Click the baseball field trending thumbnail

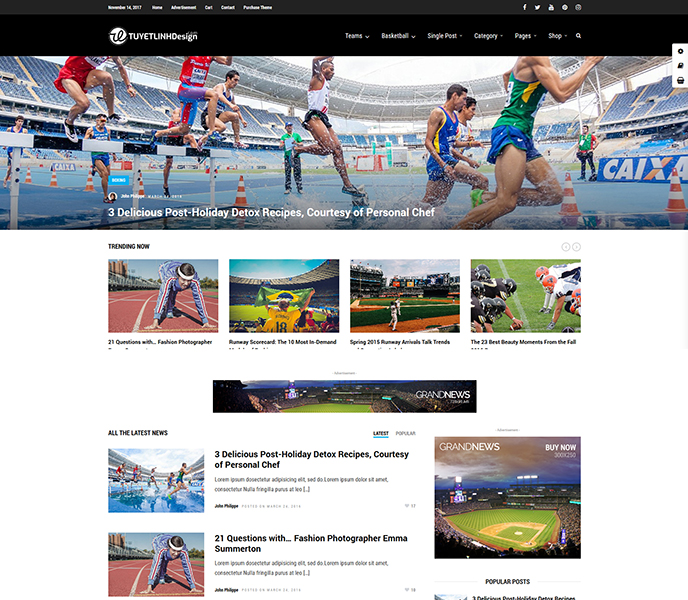point(405,296)
